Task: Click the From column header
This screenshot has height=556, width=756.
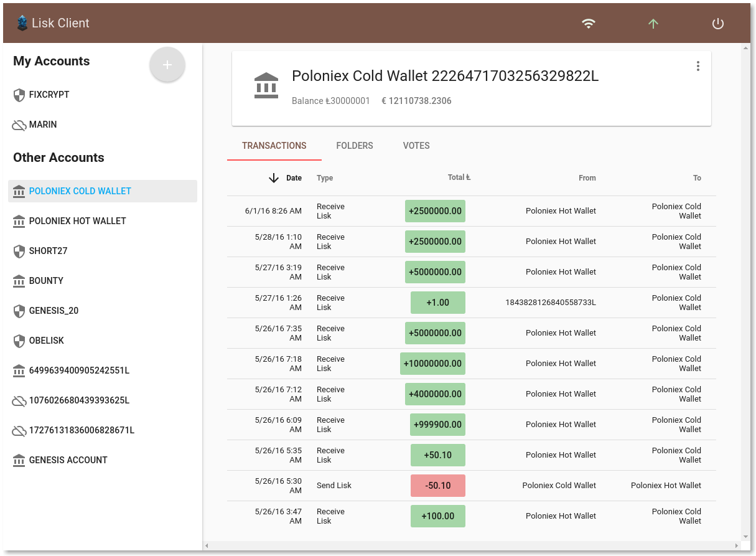Action: (587, 178)
